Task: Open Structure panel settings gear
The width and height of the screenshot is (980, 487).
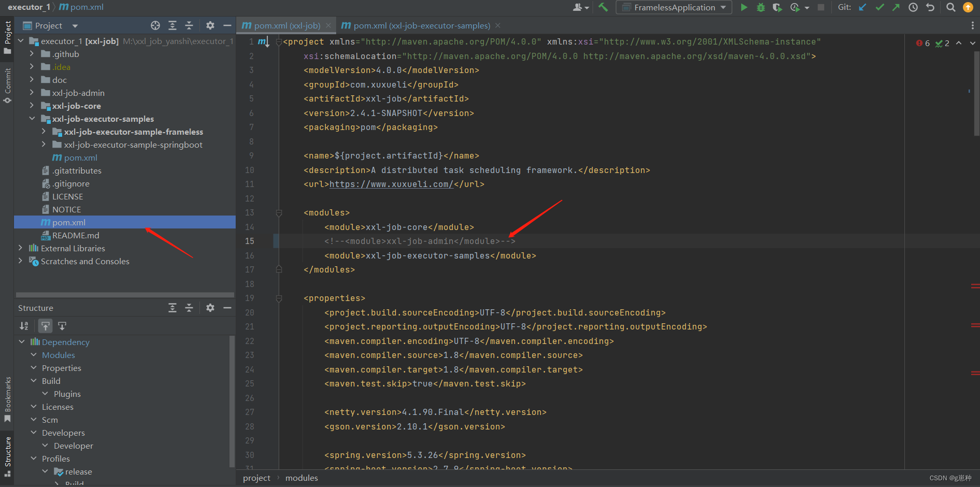Action: pos(210,308)
